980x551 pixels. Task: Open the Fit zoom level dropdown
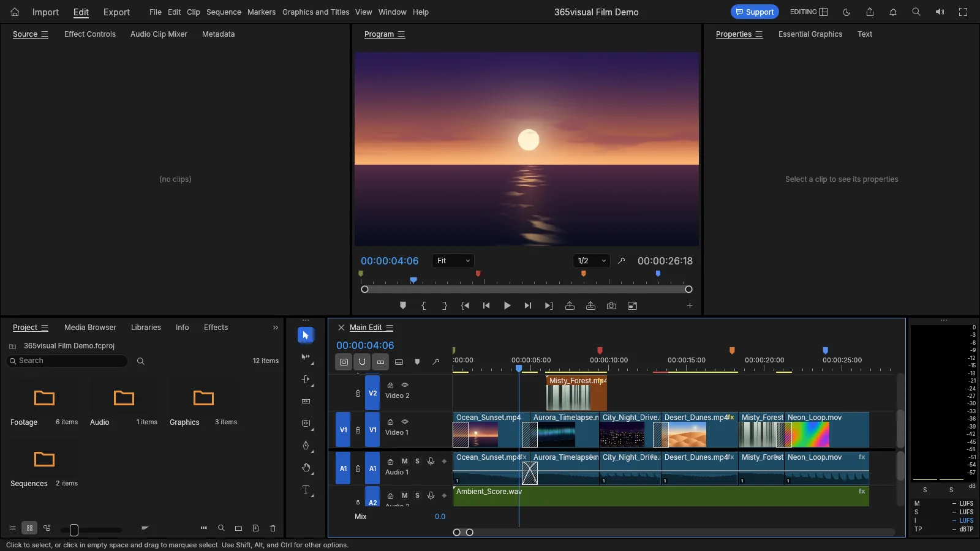[453, 261]
